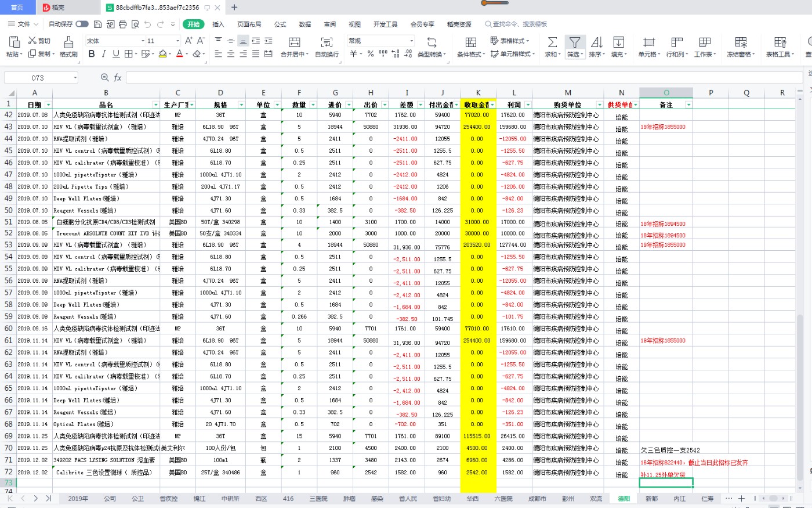The height and width of the screenshot is (508, 812).
Task: Click the Type Conversion icon
Action: pos(432,42)
